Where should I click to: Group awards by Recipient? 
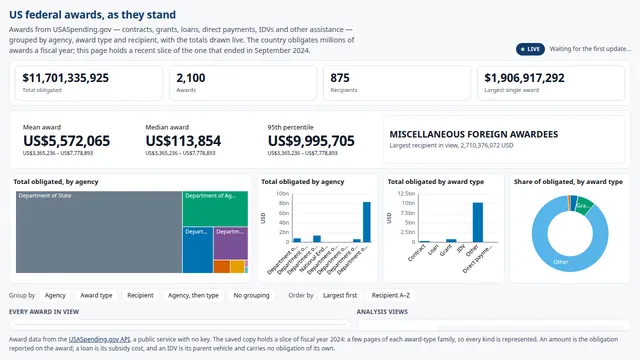140,295
